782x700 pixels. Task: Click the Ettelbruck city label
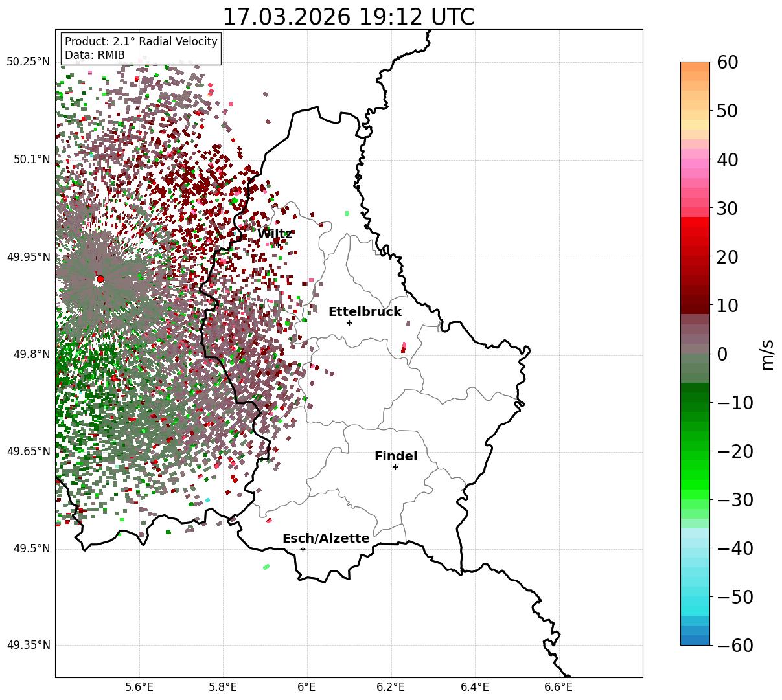(x=365, y=312)
